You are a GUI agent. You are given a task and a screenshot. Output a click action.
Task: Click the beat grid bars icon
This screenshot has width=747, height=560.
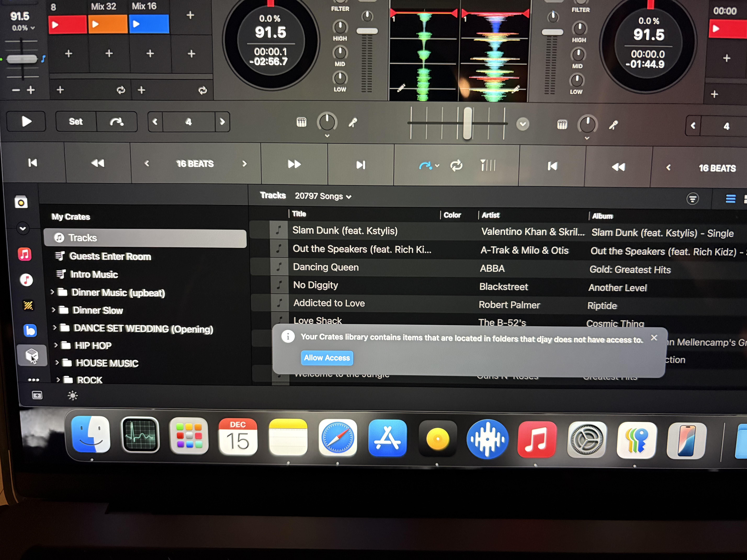[488, 165]
